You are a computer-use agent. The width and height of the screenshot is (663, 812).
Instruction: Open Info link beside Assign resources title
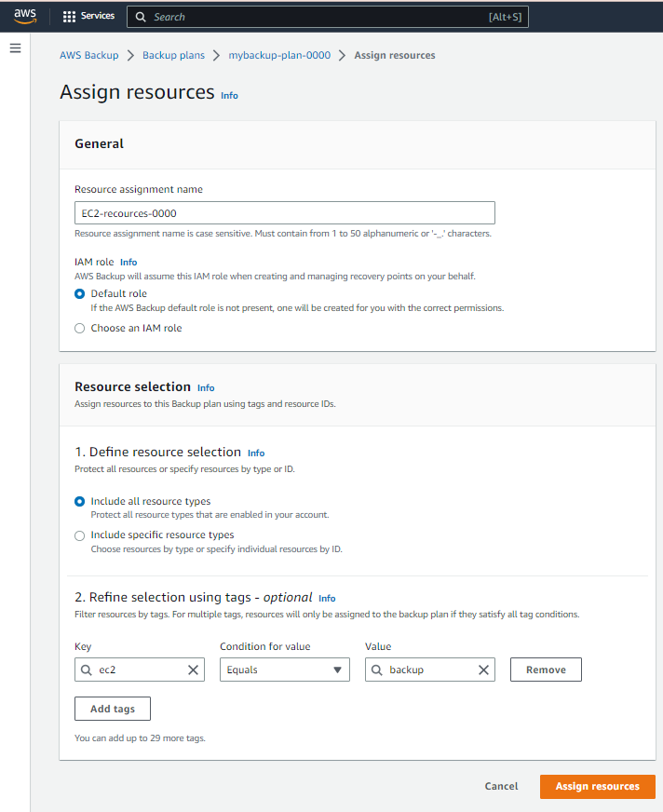[x=229, y=95]
